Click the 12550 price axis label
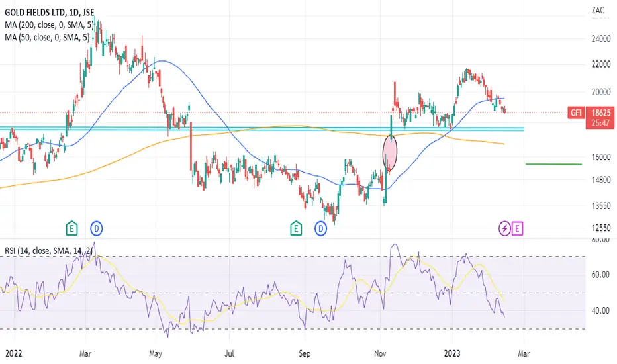Image resolution: width=617 pixels, height=364 pixels. pos(601,228)
